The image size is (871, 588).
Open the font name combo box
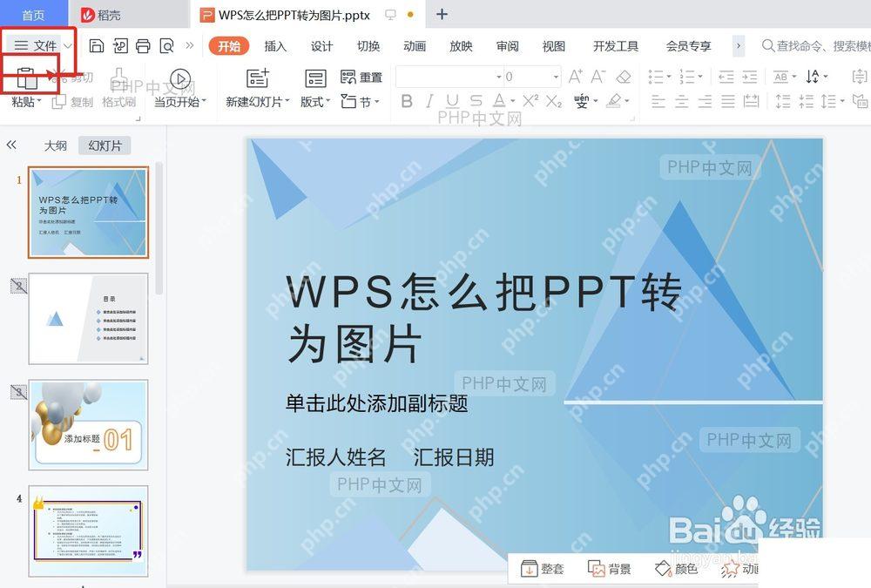449,77
